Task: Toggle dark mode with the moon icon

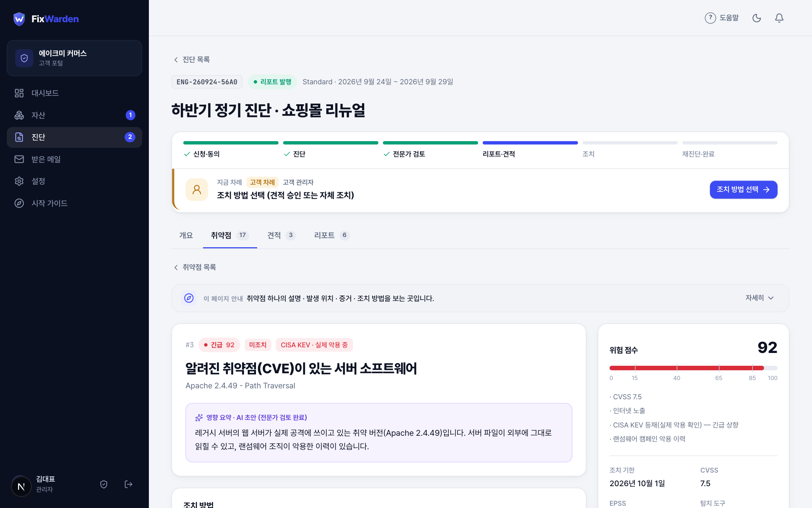Action: (x=757, y=18)
